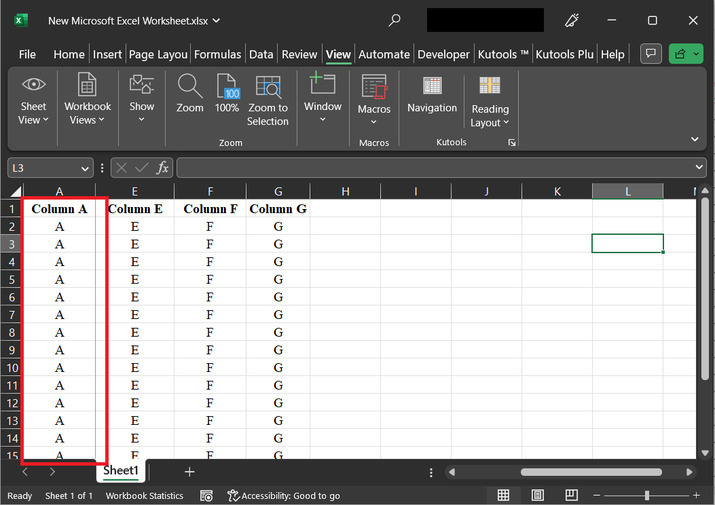Select column E header
Image resolution: width=715 pixels, height=505 pixels.
[x=135, y=191]
